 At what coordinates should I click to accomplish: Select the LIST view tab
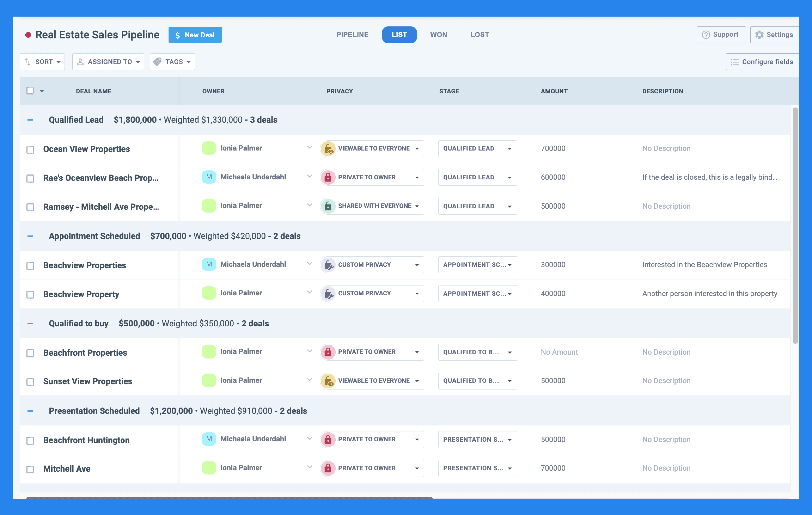(x=399, y=35)
